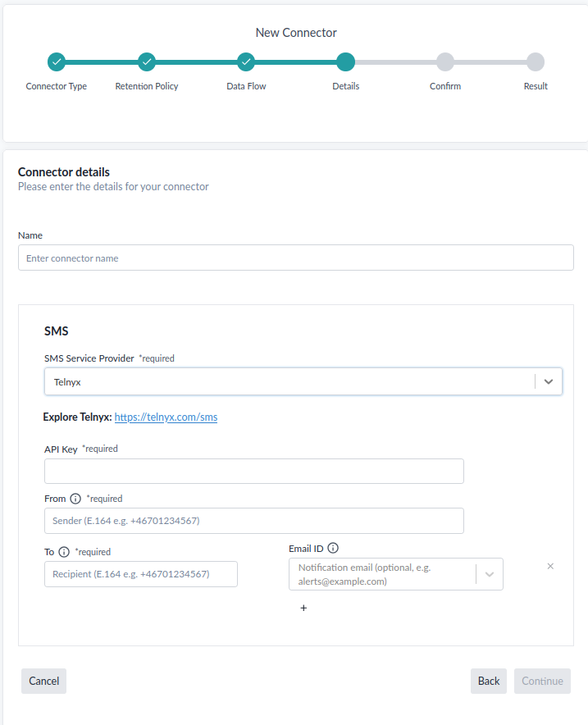The image size is (588, 725).
Task: Focus the connector Name input field
Action: click(295, 258)
